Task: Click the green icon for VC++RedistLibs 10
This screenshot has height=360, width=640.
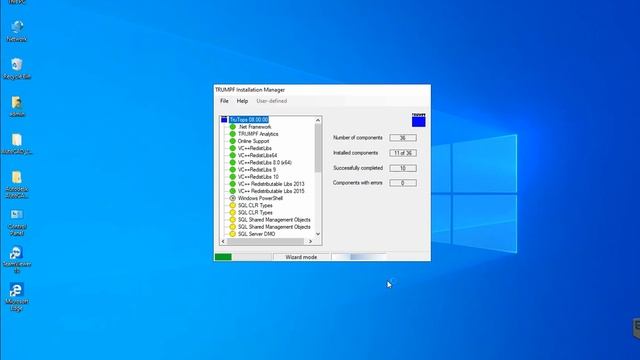Action: pos(233,177)
